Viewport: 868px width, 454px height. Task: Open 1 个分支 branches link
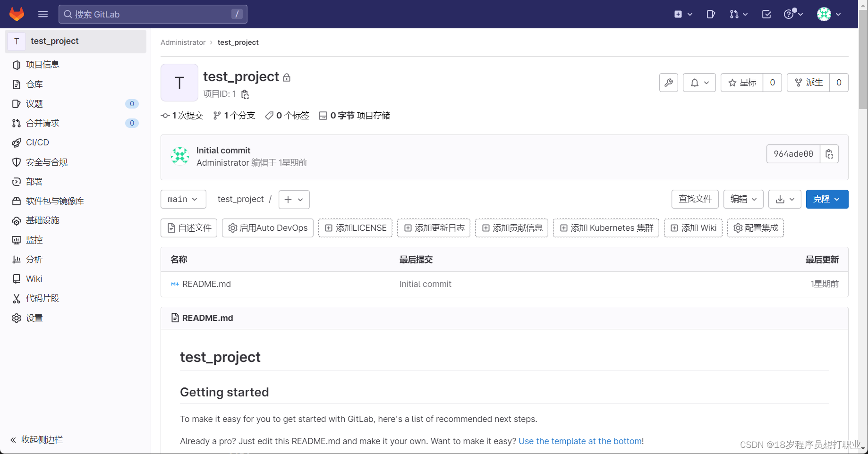[x=234, y=116]
